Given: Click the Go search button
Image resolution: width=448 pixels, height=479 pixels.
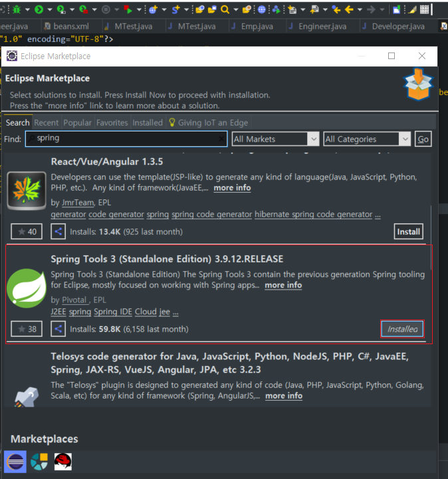Looking at the screenshot, I should pyautogui.click(x=423, y=139).
